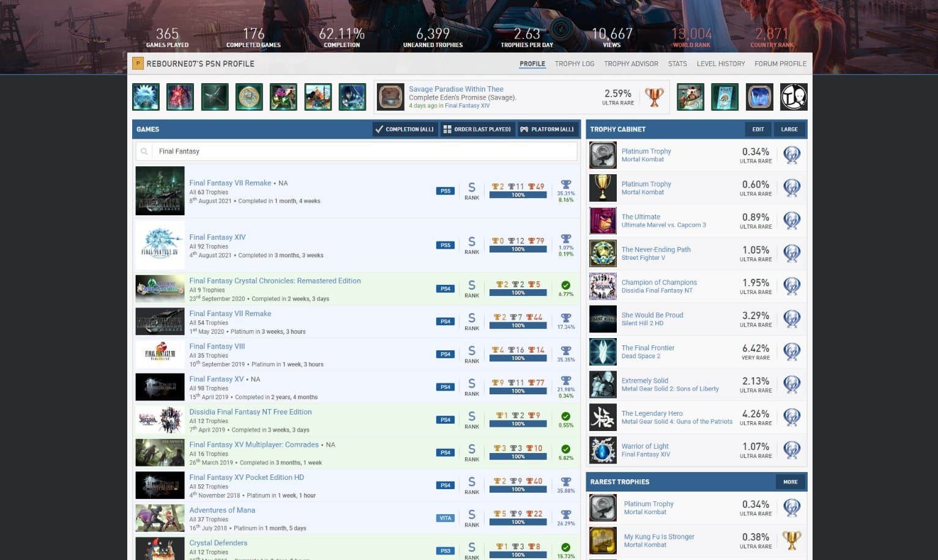Screen dimensions: 938x560
Task: Click the Dead Space 2 game link
Action: (641, 356)
